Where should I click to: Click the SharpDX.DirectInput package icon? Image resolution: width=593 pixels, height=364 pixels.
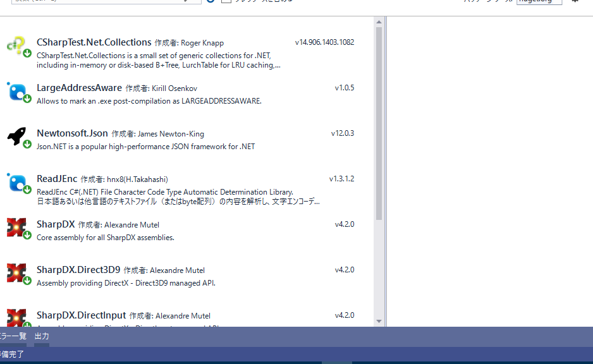point(16,317)
